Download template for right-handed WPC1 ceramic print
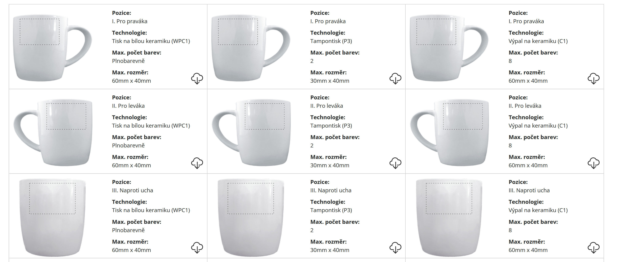The image size is (644, 262). [x=197, y=79]
